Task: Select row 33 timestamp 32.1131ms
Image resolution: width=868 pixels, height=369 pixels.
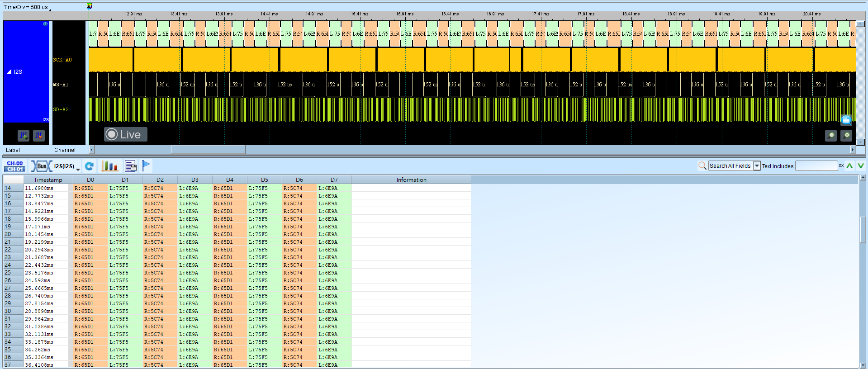Action: tap(39, 334)
